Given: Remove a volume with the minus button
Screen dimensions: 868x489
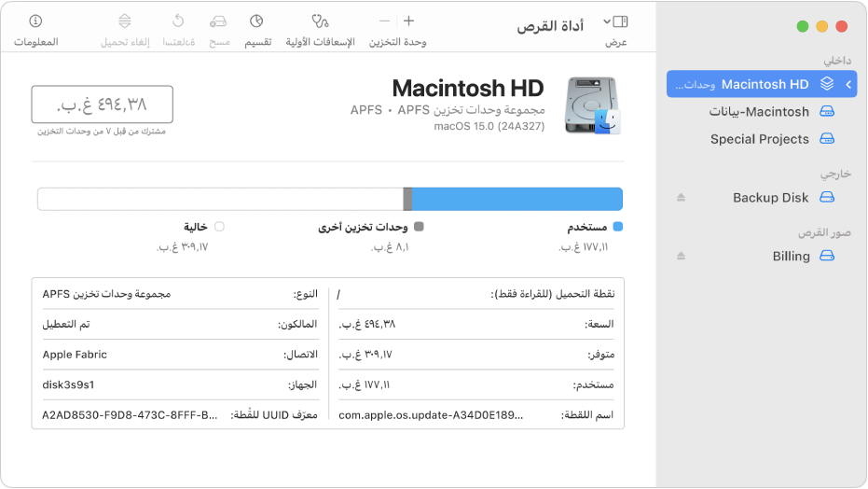Looking at the screenshot, I should 384,21.
